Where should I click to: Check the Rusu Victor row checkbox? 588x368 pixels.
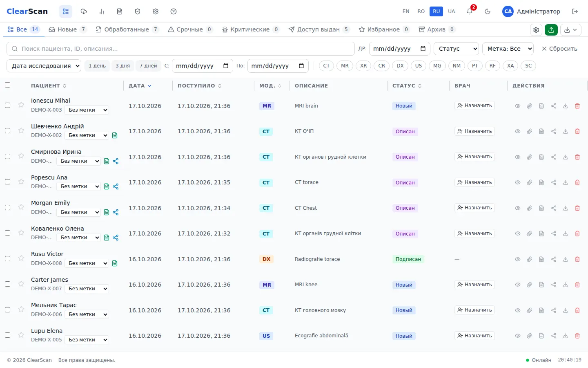point(7,258)
